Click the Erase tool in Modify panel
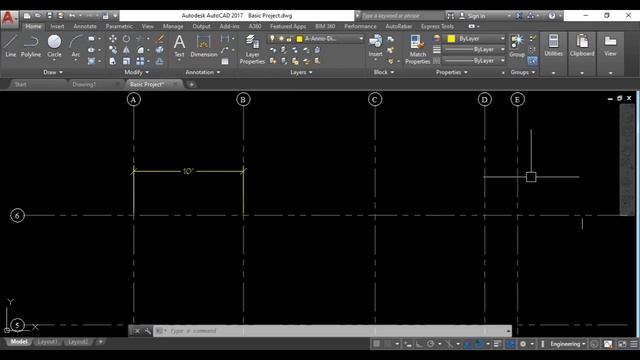640x360 pixels. 160,39
